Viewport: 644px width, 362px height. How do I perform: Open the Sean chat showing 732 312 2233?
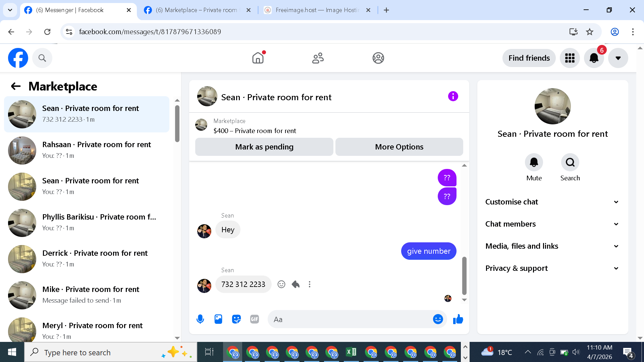click(87, 114)
